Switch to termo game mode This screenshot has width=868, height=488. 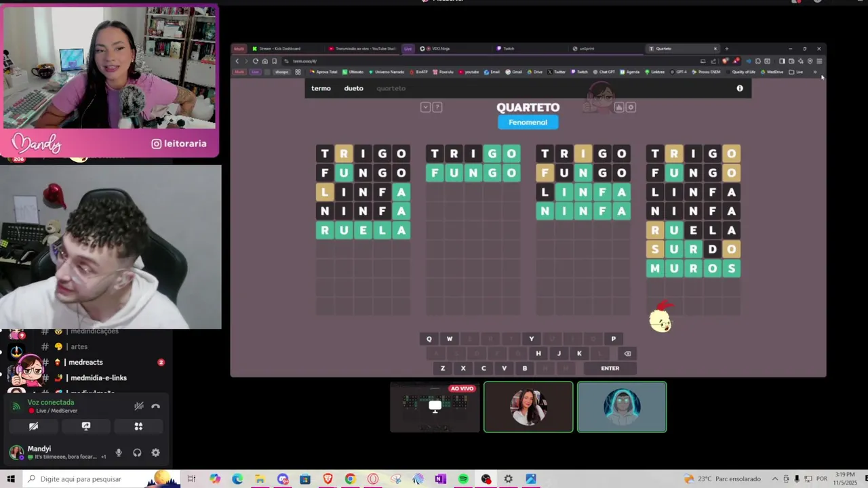[x=321, y=88]
